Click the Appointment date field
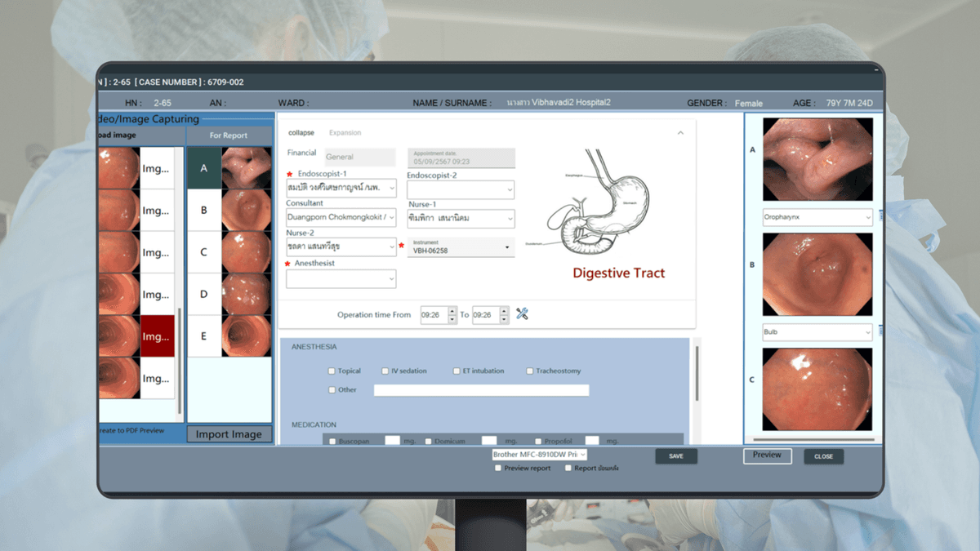980x551 pixels. [461, 158]
